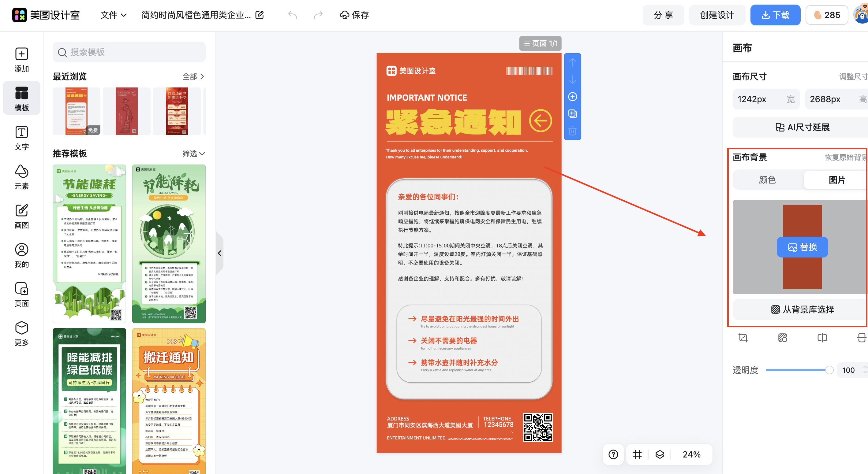Collapse the left panel with the chevron
Image resolution: width=868 pixels, height=474 pixels.
tap(220, 253)
